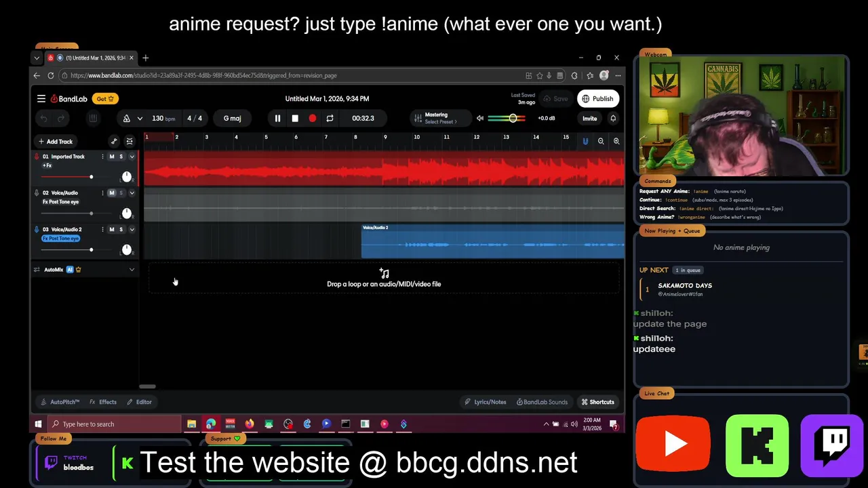Zoom out the timeline with the minus magnifier
Viewport: 868px width, 488px height.
point(601,141)
